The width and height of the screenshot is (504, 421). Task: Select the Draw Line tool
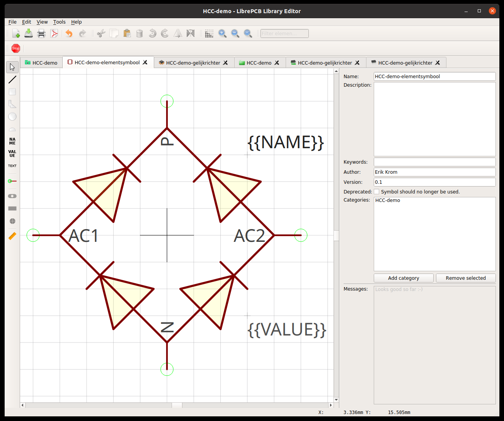point(12,79)
